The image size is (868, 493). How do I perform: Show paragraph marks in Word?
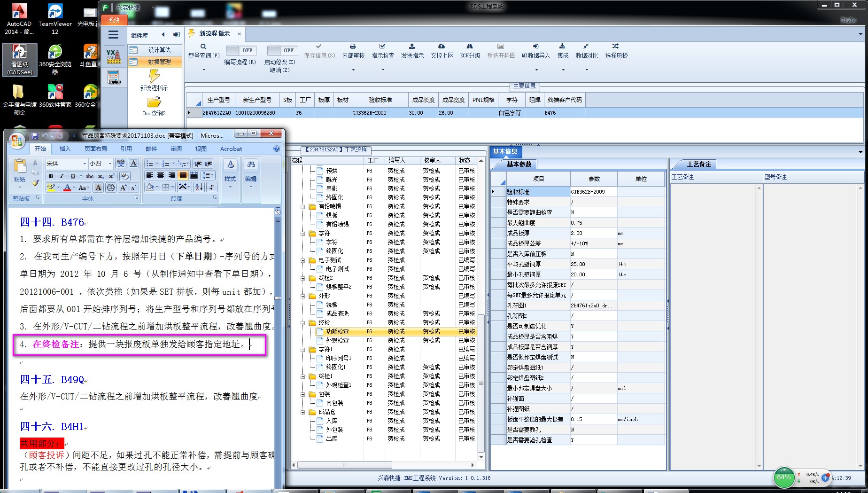[x=212, y=187]
